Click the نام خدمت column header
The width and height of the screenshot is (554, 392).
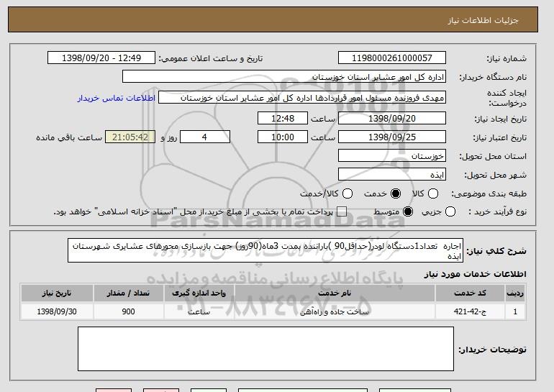[x=335, y=293]
